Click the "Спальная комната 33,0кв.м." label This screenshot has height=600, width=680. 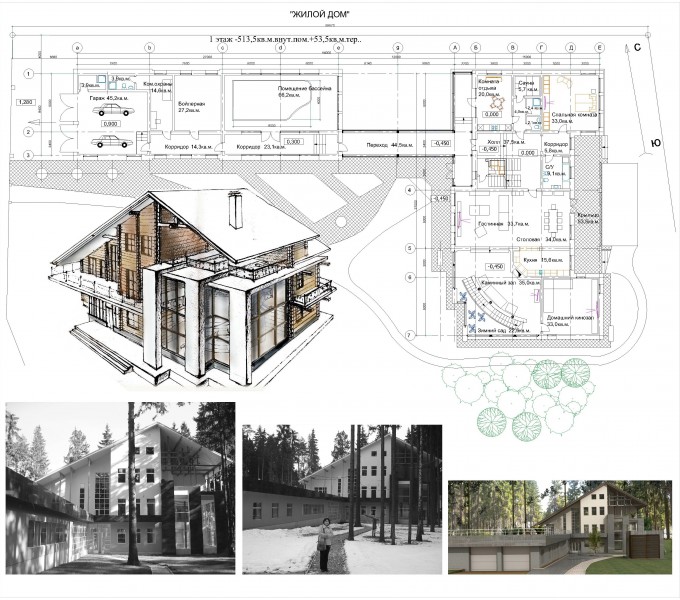(x=574, y=118)
